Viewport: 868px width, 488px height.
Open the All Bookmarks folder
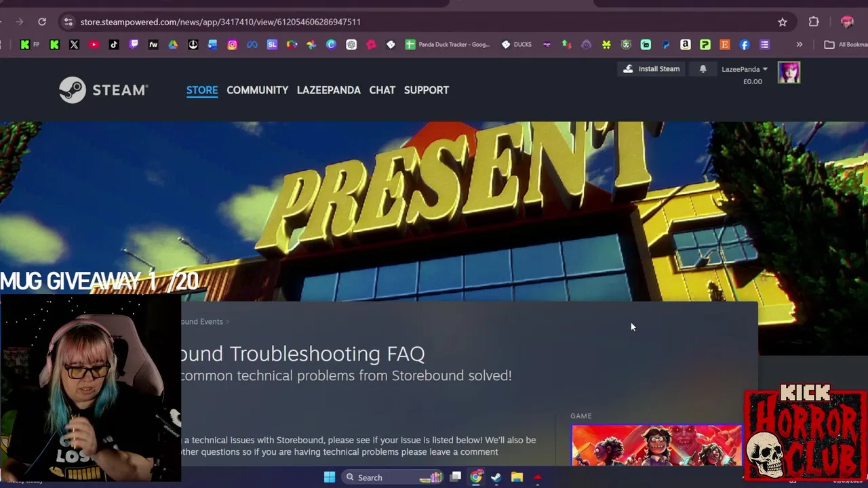coord(846,45)
